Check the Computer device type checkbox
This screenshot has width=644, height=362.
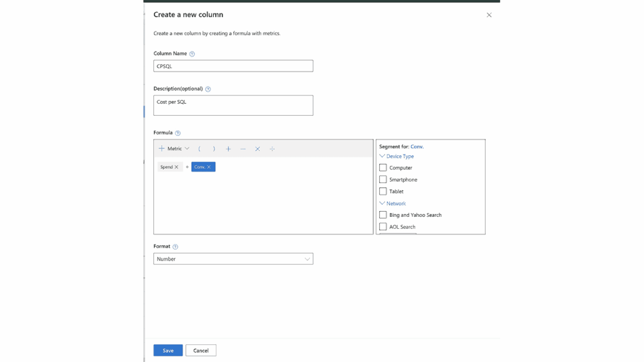click(383, 167)
